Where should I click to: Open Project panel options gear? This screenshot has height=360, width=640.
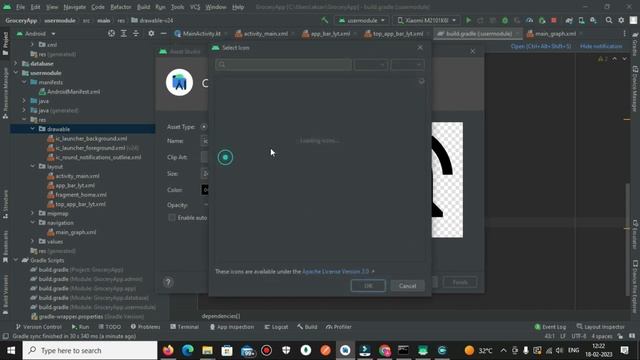[151, 33]
